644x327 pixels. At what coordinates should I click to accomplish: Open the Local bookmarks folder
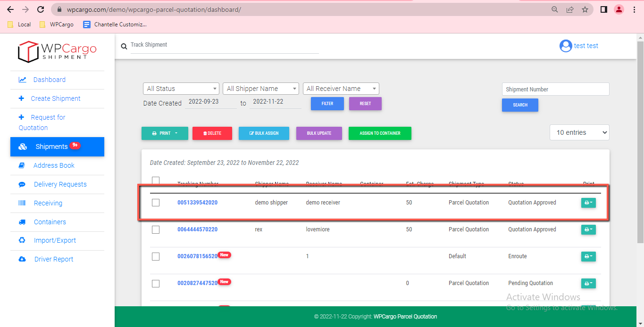(19, 25)
